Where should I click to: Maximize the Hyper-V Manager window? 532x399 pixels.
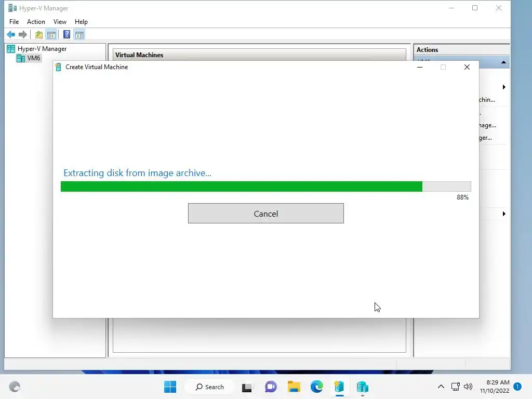[x=475, y=8]
